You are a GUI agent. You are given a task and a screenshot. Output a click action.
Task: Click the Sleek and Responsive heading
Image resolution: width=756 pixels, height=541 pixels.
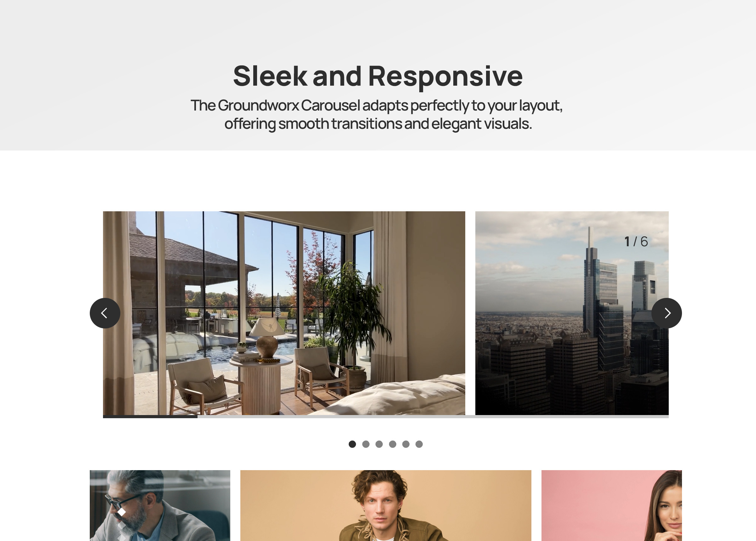[378, 76]
